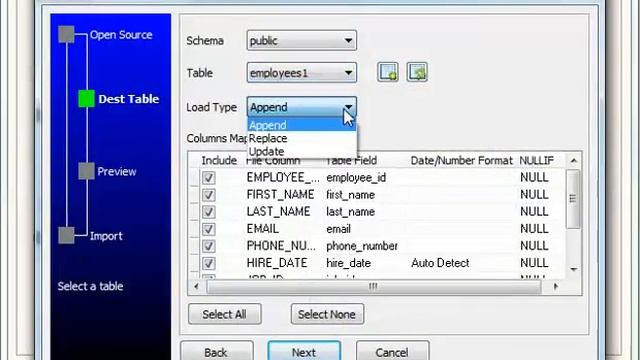Click the Select All button
The width and height of the screenshot is (640, 360).
coord(224,314)
